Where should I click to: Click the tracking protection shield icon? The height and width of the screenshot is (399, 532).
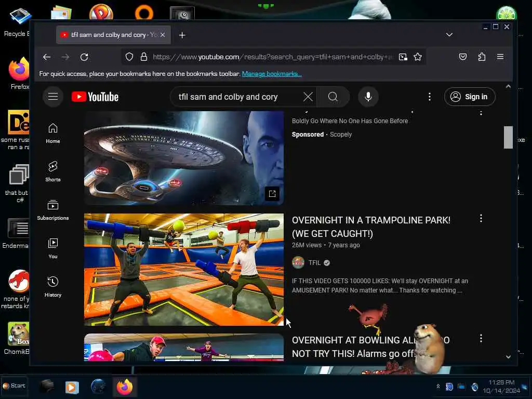point(129,57)
